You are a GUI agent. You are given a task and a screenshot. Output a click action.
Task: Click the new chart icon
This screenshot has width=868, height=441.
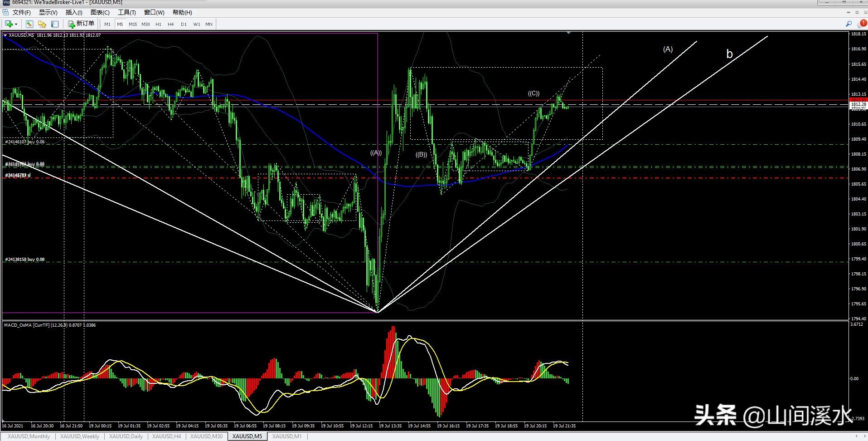8,24
